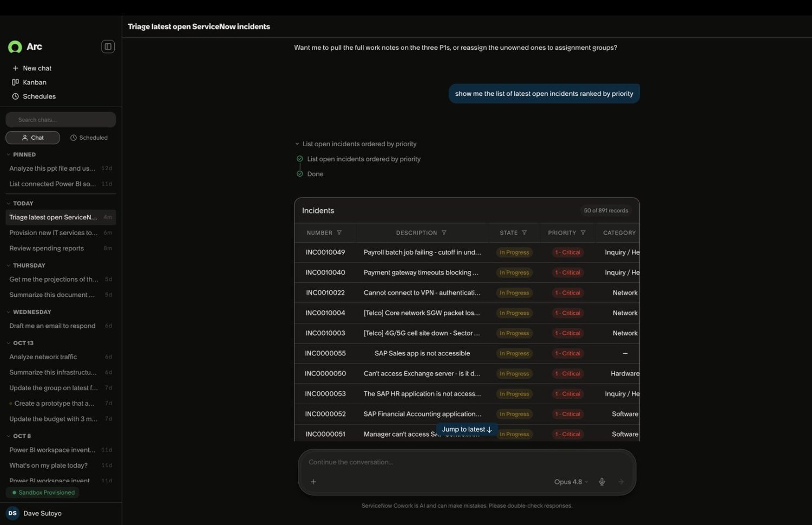Click the green check icon beside Done

pyautogui.click(x=299, y=174)
